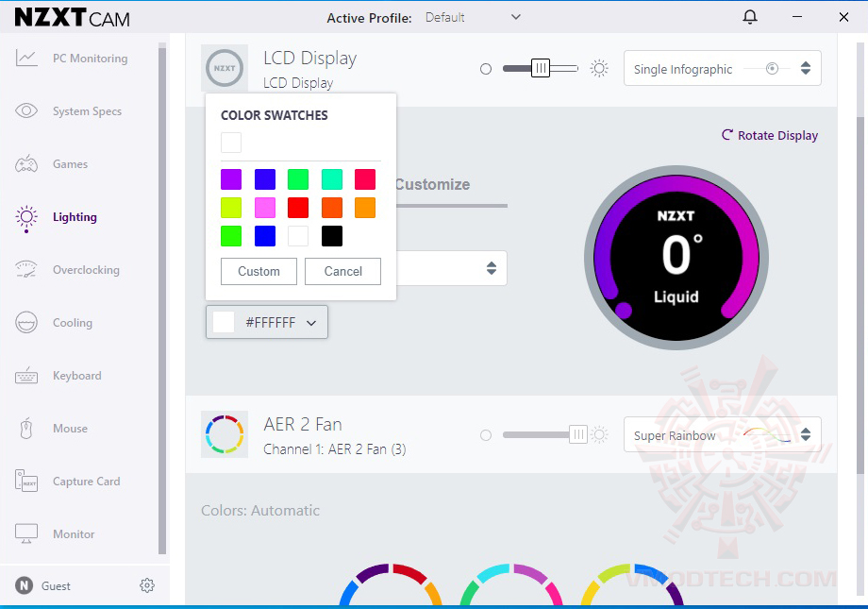This screenshot has width=868, height=609.
Task: Click the Monitor screen icon
Action: pos(26,533)
